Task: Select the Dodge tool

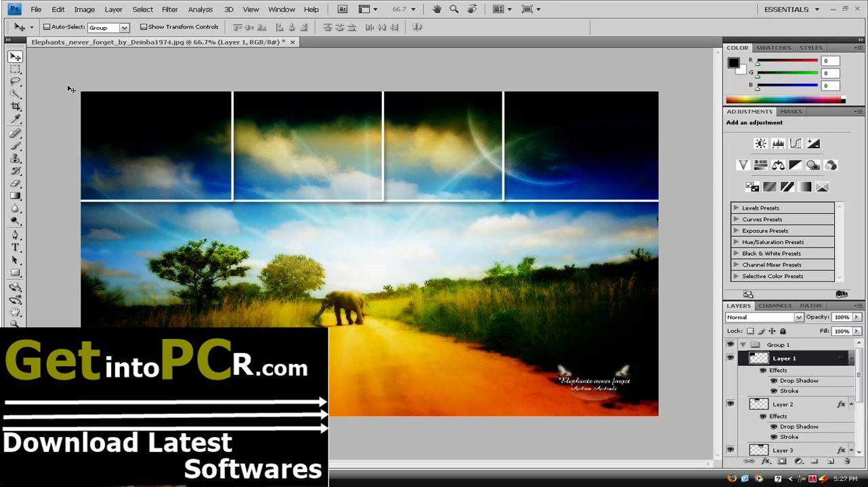Action: point(15,221)
